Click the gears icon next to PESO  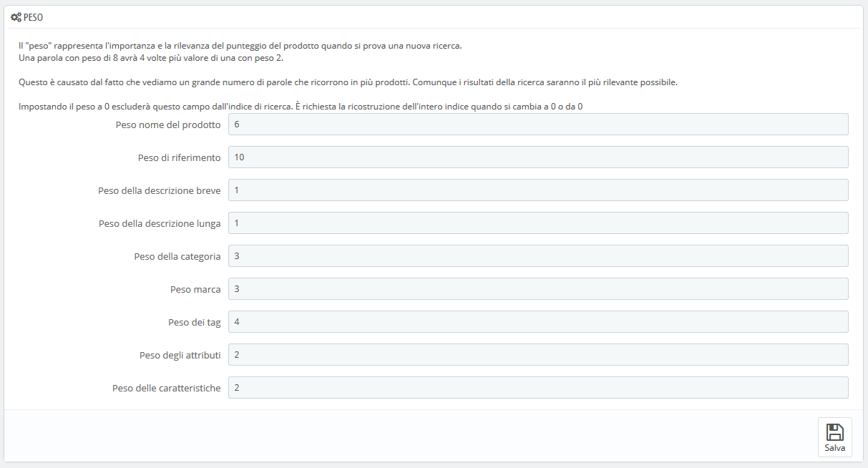[x=16, y=16]
